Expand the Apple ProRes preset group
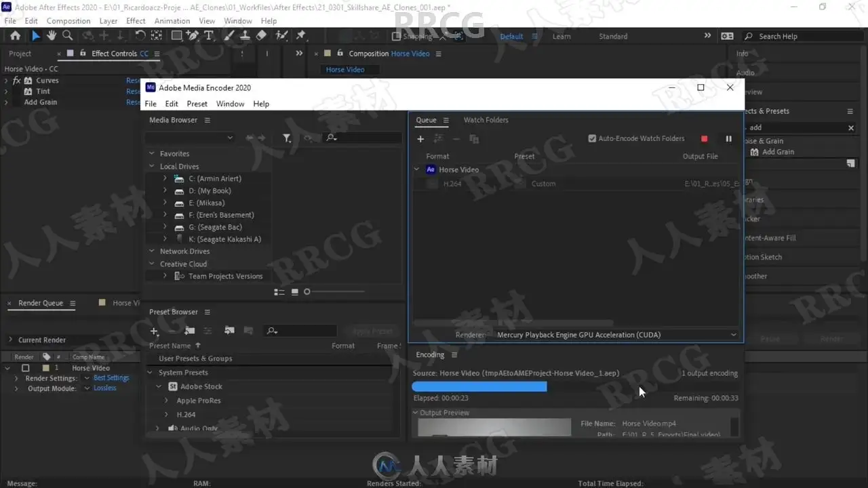Screen dimensions: 868x488 166,401
